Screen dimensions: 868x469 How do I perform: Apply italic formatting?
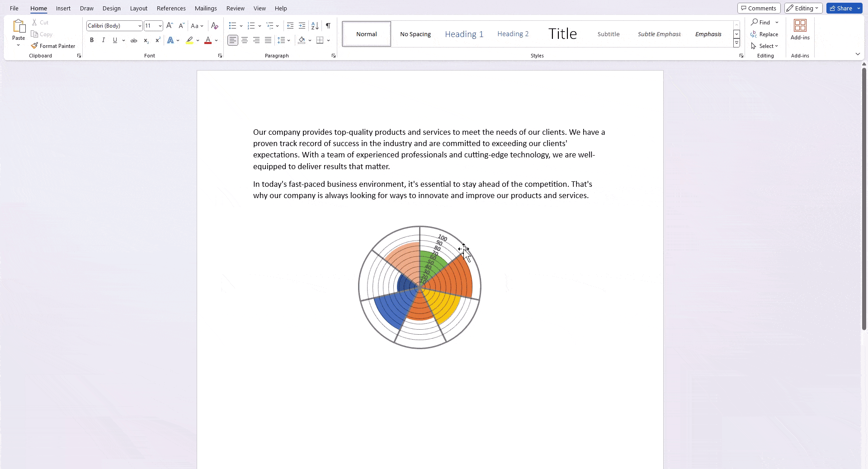pos(103,40)
